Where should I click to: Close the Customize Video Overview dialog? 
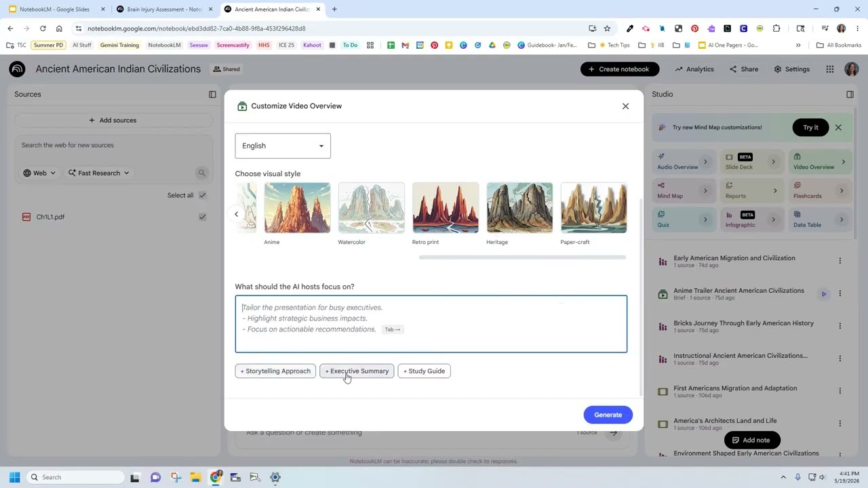click(625, 106)
